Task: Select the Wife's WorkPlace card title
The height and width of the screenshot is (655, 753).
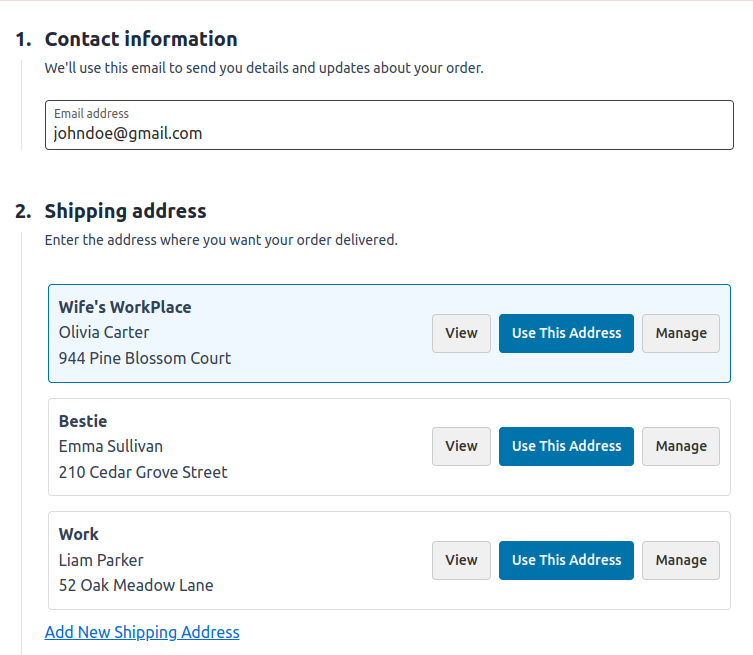Action: [125, 307]
